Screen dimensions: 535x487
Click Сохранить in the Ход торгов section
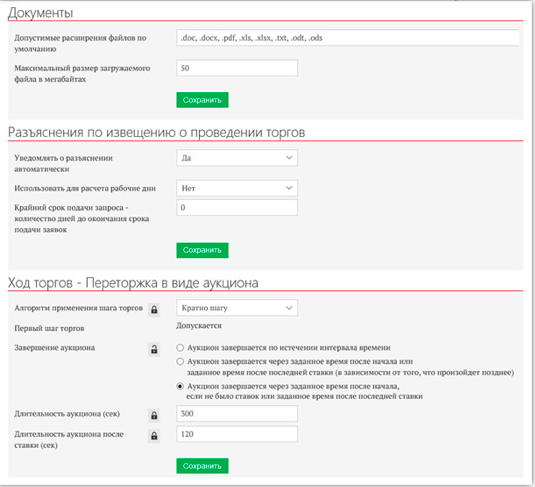coord(202,466)
